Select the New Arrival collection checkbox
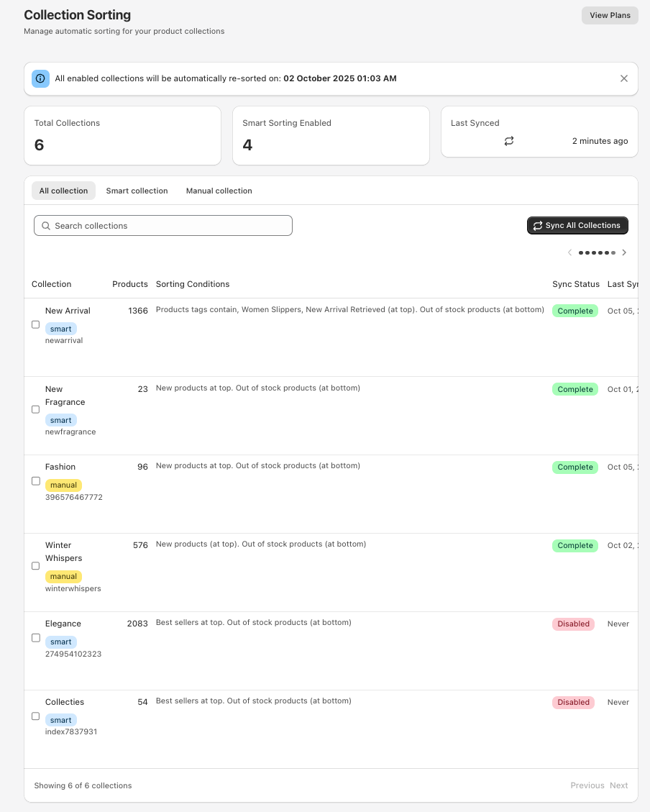 coord(36,324)
